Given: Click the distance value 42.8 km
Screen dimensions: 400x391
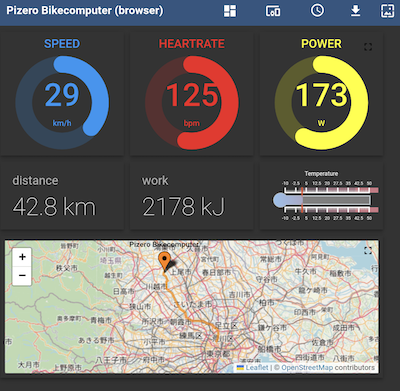Looking at the screenshot, I should (x=54, y=207).
